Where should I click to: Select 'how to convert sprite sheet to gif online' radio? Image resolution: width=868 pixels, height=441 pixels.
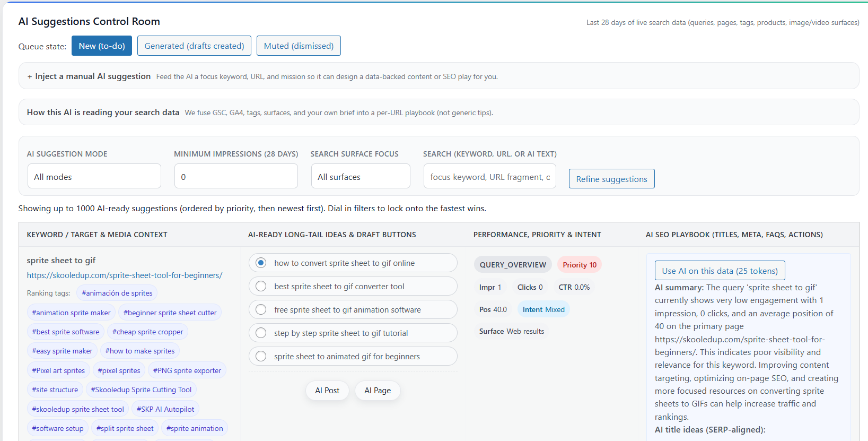261,263
